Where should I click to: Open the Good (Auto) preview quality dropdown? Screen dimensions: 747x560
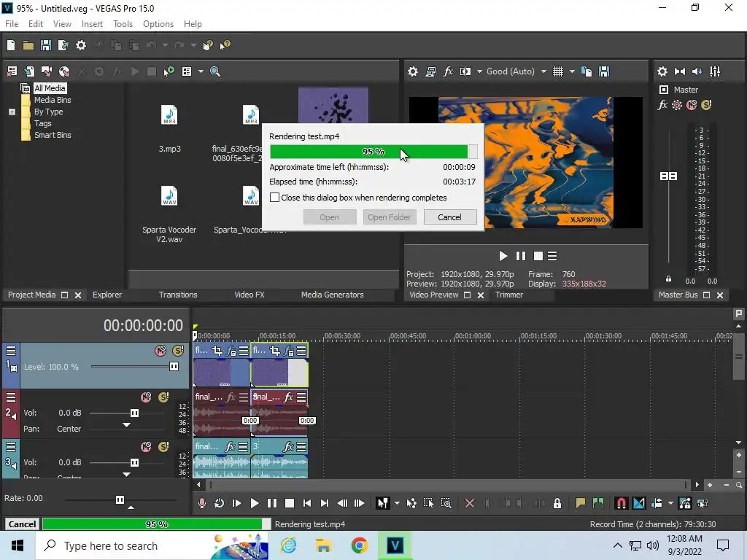[543, 71]
